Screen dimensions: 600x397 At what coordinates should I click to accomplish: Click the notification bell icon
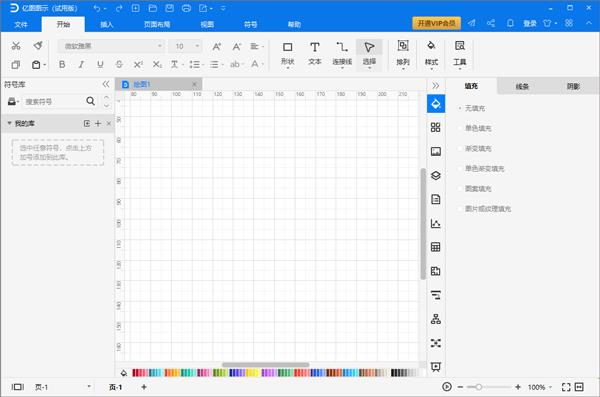click(x=510, y=23)
